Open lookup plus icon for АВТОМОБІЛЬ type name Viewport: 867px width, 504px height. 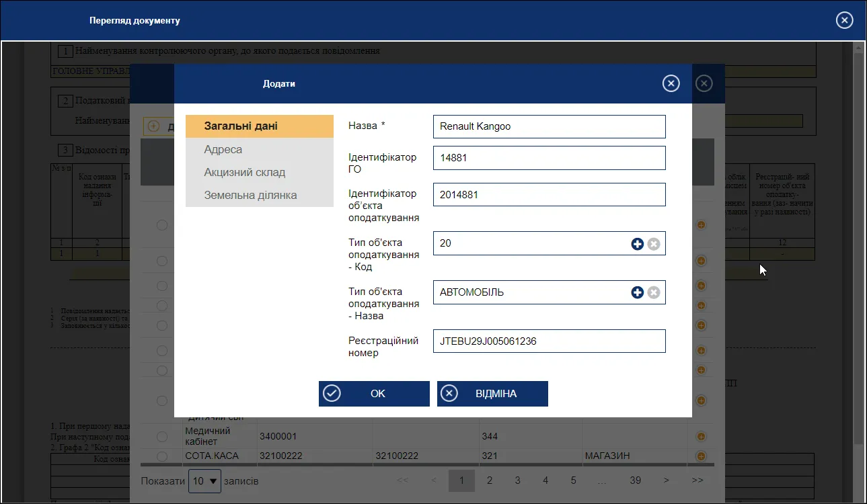[x=637, y=292]
